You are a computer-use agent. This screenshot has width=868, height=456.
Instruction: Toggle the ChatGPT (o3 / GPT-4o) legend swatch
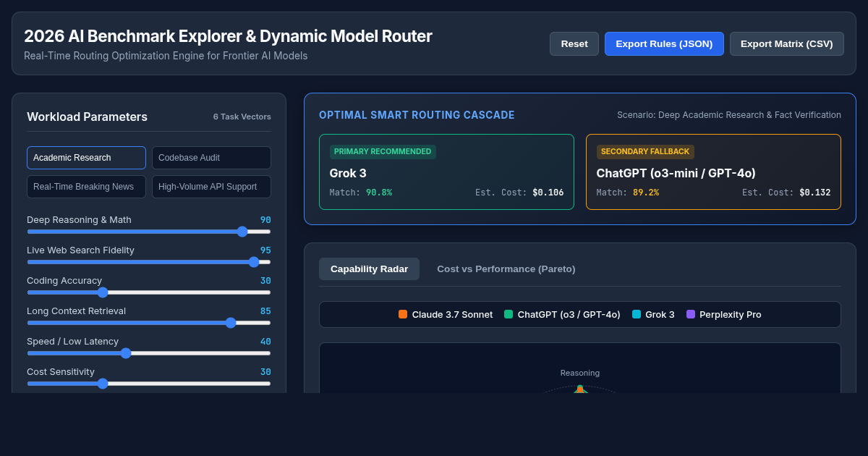tap(509, 314)
